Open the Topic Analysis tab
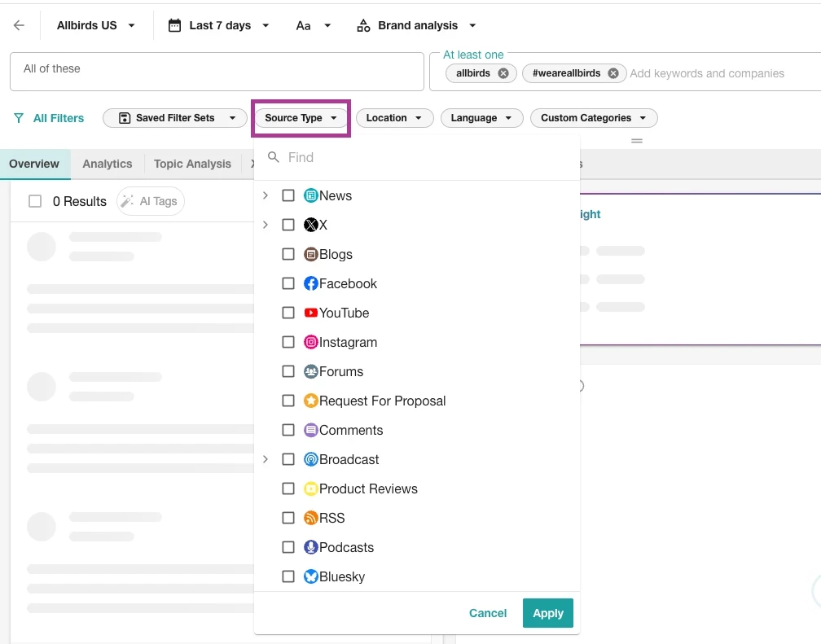Viewport: 821px width, 644px height. (192, 164)
